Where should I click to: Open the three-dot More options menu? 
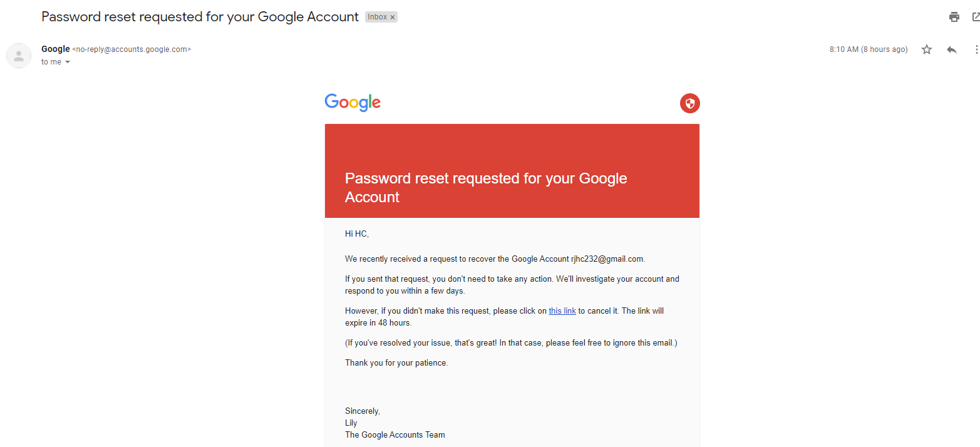(x=976, y=49)
